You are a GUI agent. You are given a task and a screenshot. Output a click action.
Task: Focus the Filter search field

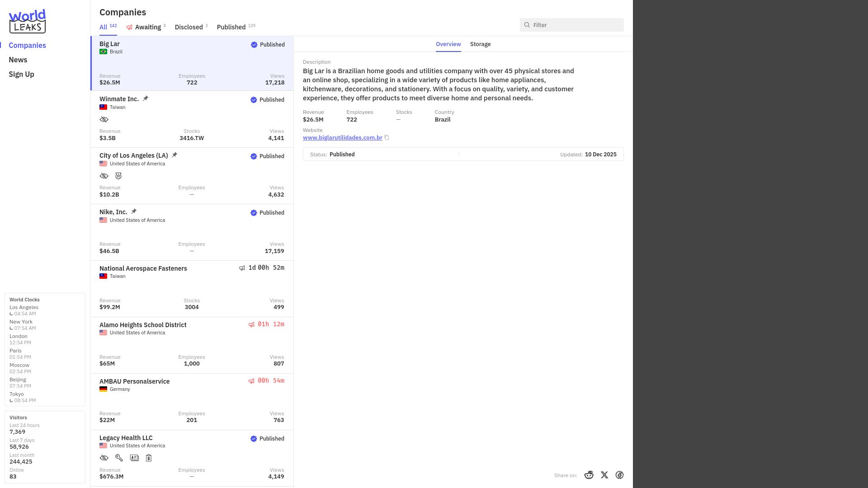[x=571, y=25]
